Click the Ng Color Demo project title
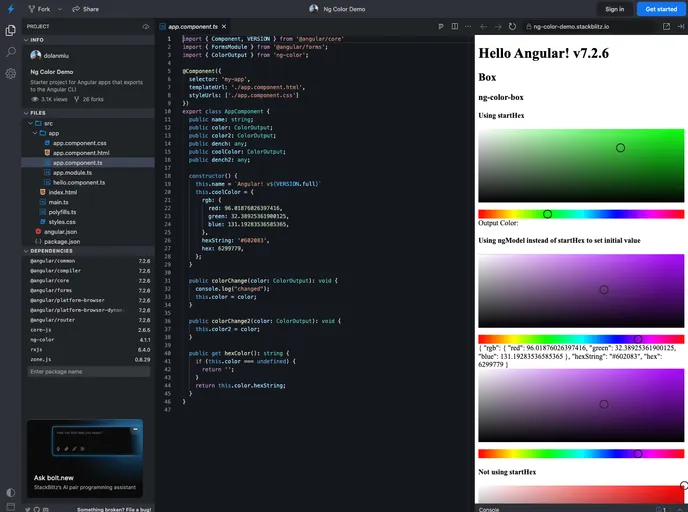 tap(344, 9)
